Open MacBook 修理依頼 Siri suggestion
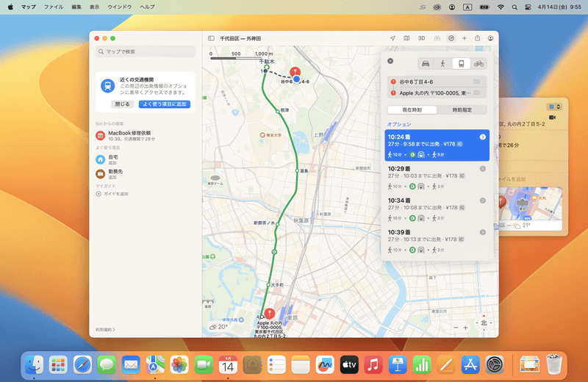The width and height of the screenshot is (588, 382). click(x=146, y=136)
